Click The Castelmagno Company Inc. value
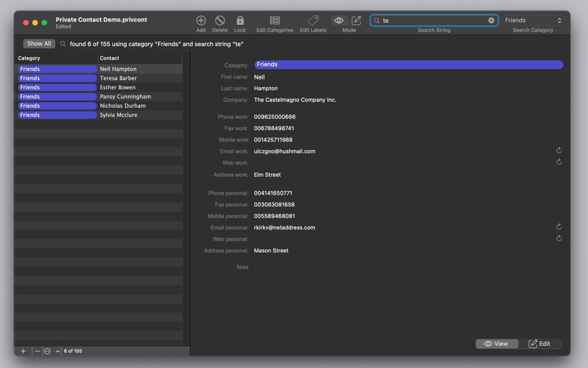The height and width of the screenshot is (368, 588). coord(295,100)
